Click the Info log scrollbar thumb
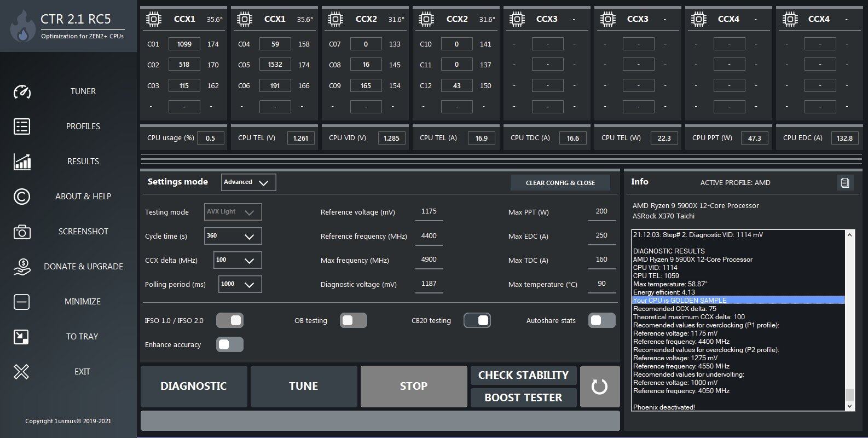This screenshot has height=438, width=868. coord(849,395)
